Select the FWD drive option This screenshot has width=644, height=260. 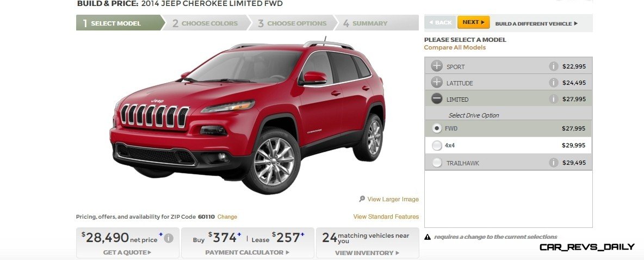(x=437, y=128)
